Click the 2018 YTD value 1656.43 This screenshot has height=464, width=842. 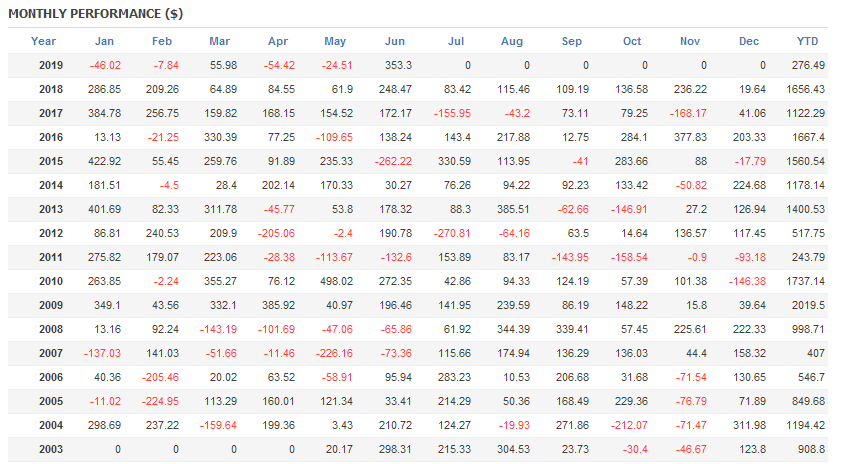[x=806, y=89]
